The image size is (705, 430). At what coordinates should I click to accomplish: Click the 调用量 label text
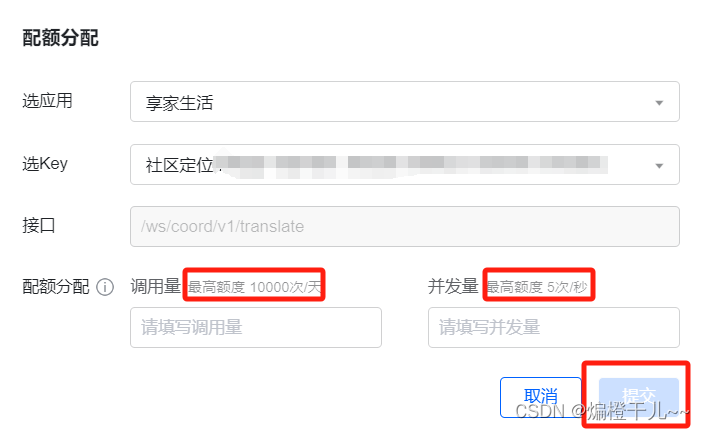(156, 286)
